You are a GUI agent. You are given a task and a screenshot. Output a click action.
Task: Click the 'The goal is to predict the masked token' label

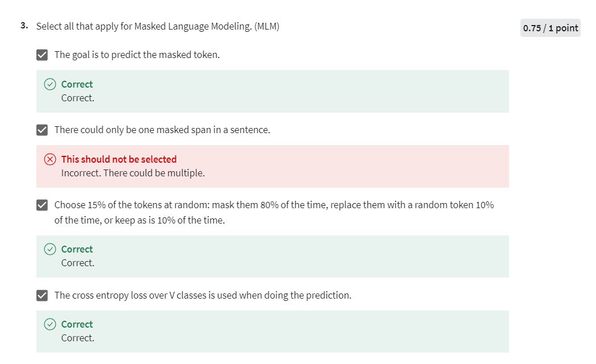(137, 55)
